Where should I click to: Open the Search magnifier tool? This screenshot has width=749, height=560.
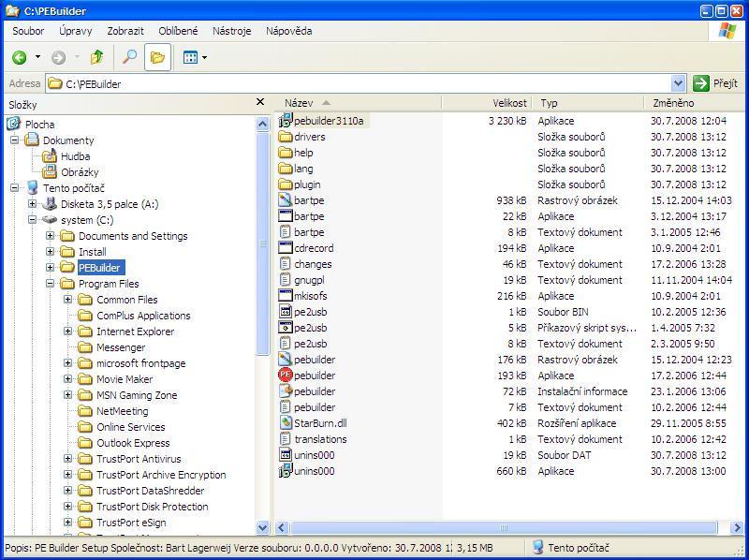pyautogui.click(x=129, y=57)
